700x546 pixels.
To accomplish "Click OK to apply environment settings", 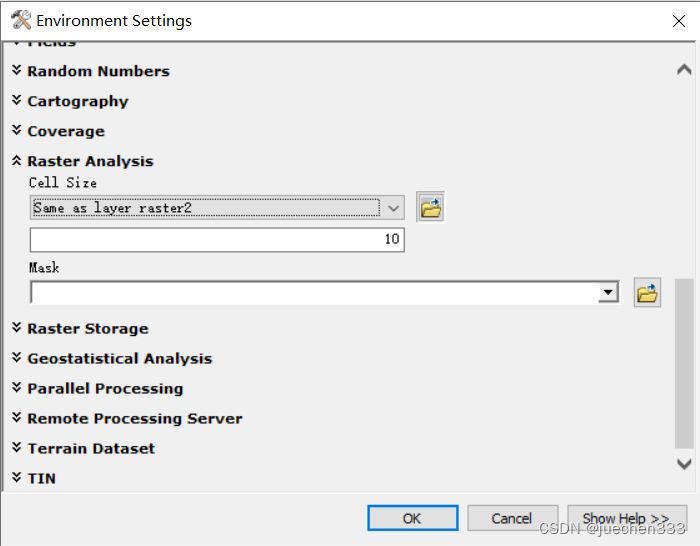I will (412, 518).
